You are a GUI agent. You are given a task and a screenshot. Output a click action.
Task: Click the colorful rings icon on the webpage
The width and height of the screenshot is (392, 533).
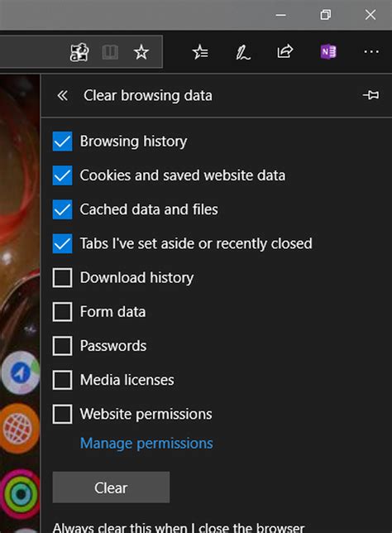[20, 494]
